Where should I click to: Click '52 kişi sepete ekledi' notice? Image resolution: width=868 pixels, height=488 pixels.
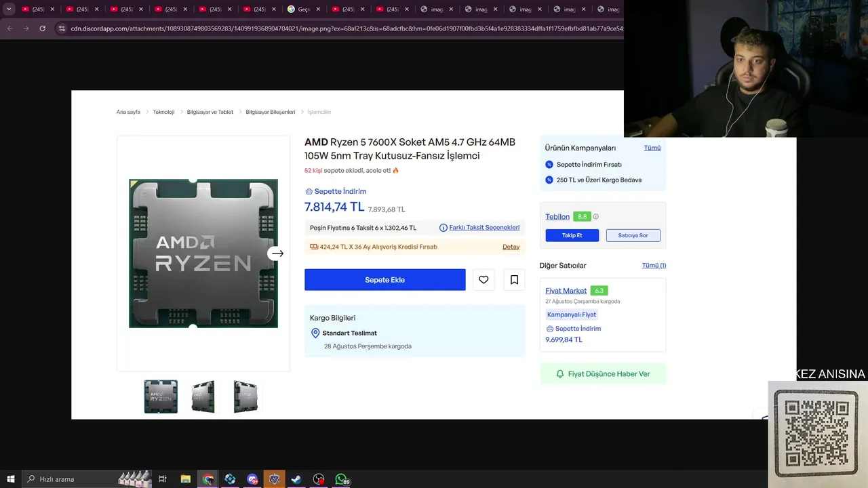pos(352,171)
